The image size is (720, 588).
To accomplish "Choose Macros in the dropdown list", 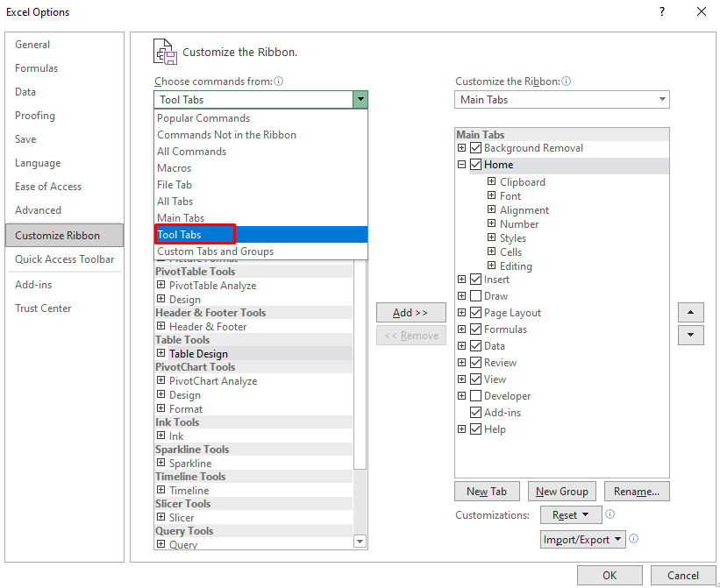I will (x=260, y=168).
